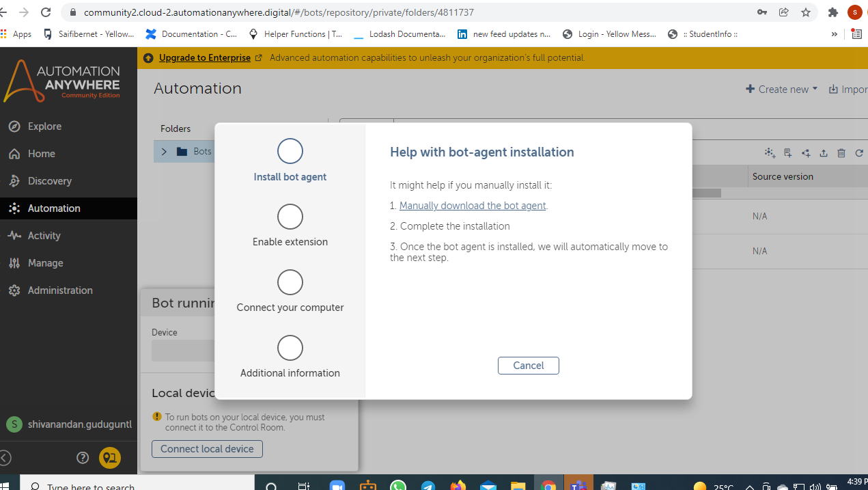Click the Activity pulse icon
This screenshot has width=868, height=490.
pyautogui.click(x=14, y=236)
